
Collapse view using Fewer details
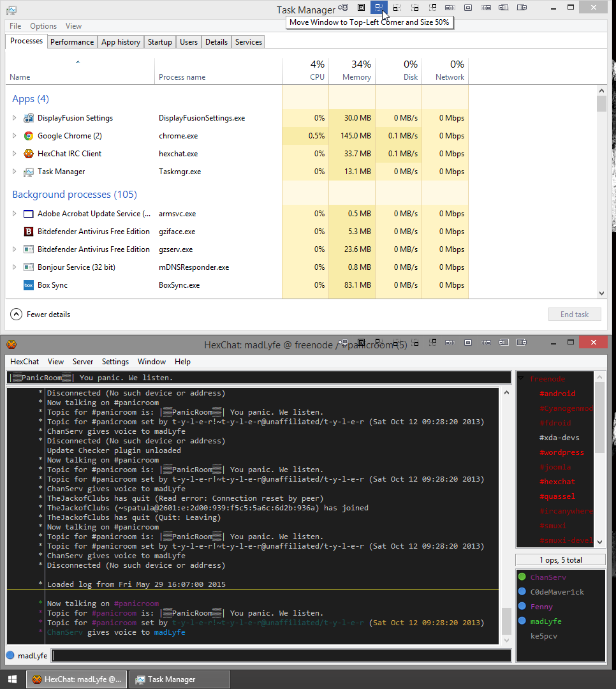(41, 315)
